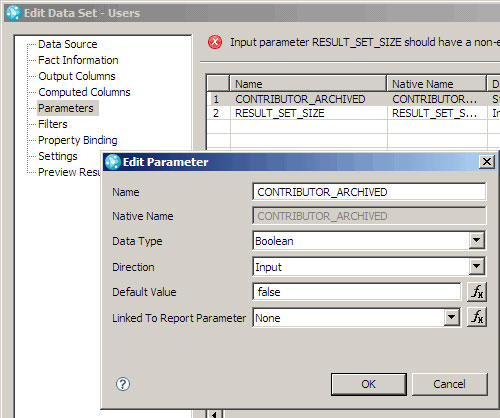Open expression builder for Linked To Report Parameter

477,317
